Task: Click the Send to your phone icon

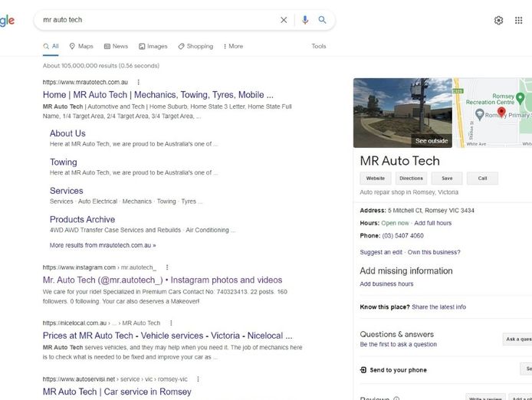Action: click(x=363, y=370)
